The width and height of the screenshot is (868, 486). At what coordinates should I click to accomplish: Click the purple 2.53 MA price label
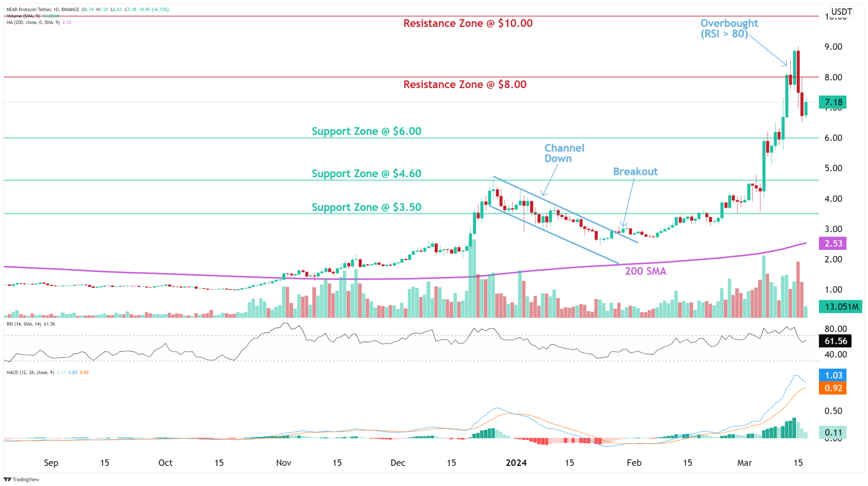[x=833, y=244]
